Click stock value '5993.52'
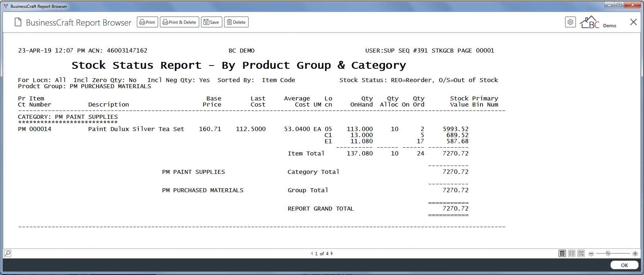 [456, 129]
